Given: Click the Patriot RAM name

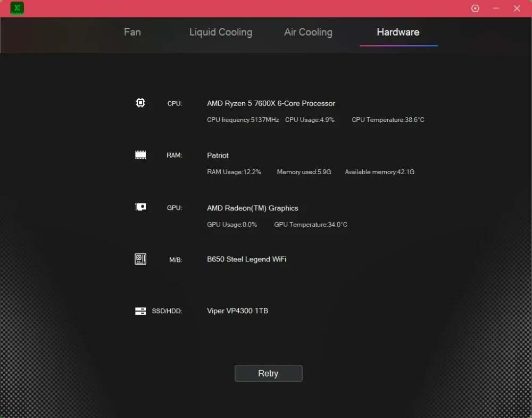Looking at the screenshot, I should tap(218, 155).
